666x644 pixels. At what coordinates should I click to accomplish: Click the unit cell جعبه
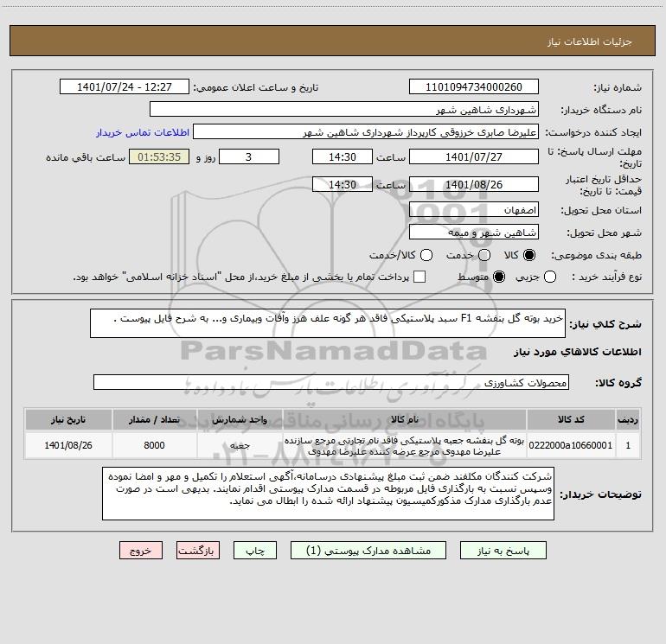tap(240, 445)
